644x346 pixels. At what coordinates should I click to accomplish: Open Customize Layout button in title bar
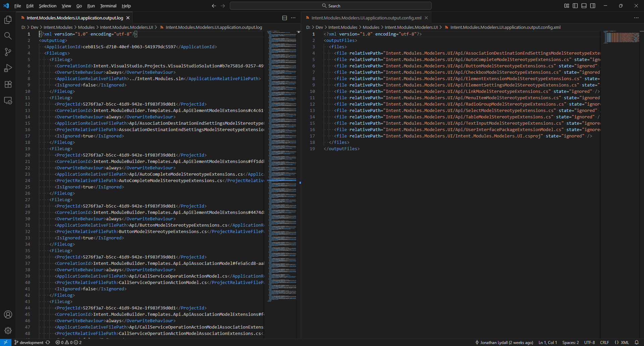coord(567,6)
